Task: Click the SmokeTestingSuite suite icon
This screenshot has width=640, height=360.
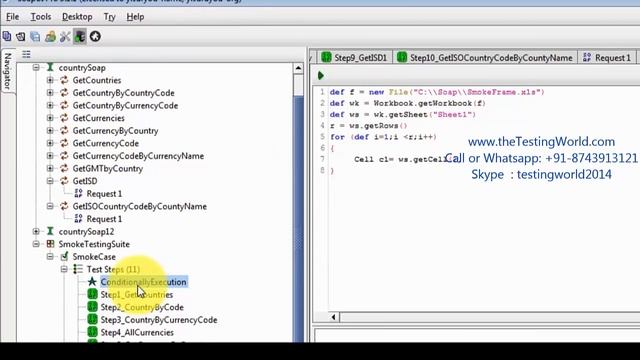Action: (x=50, y=244)
